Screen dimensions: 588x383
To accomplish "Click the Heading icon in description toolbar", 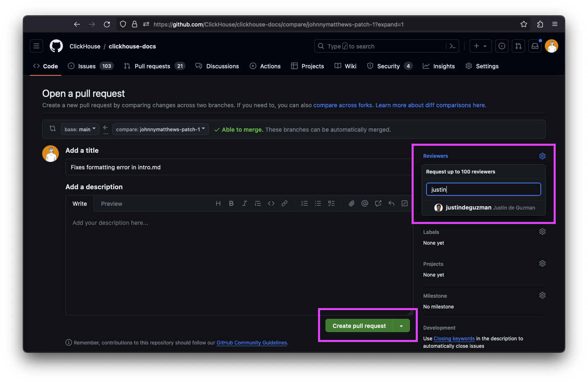I will tap(218, 203).
